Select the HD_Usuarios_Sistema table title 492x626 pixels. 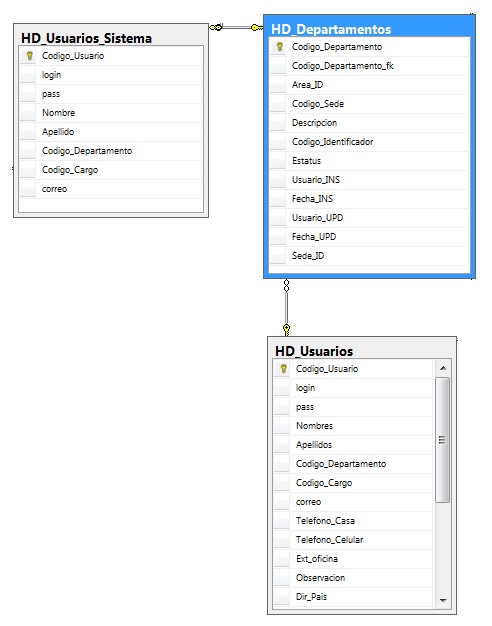pos(87,38)
